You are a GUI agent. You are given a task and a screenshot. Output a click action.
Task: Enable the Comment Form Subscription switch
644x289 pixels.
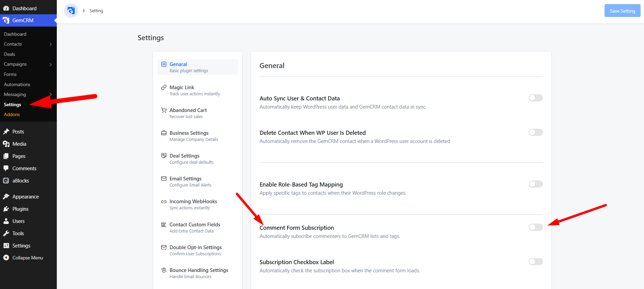(x=536, y=227)
